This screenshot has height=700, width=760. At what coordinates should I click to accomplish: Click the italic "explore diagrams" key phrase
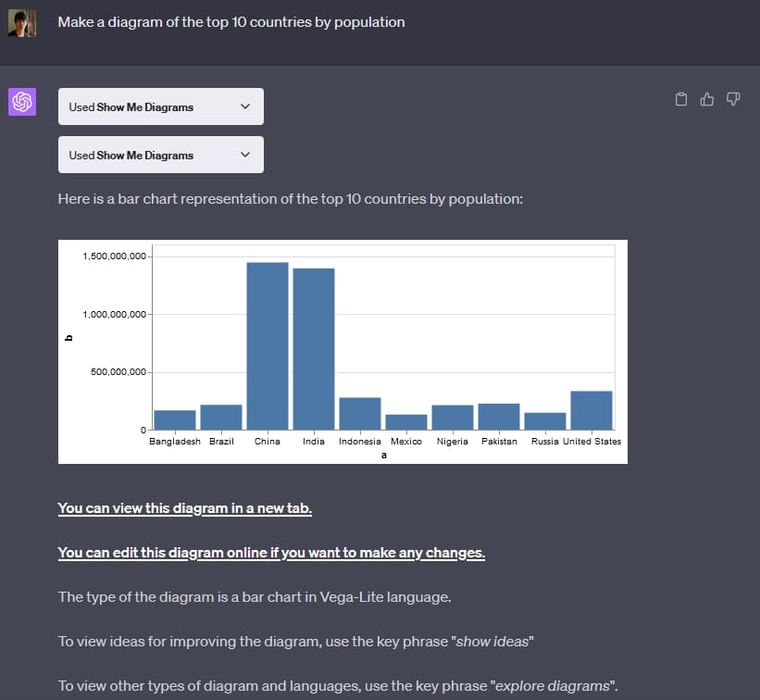555,686
